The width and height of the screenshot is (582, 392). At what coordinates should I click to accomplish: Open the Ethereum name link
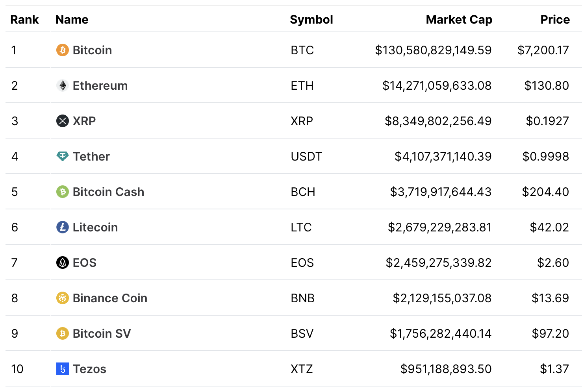tap(100, 85)
